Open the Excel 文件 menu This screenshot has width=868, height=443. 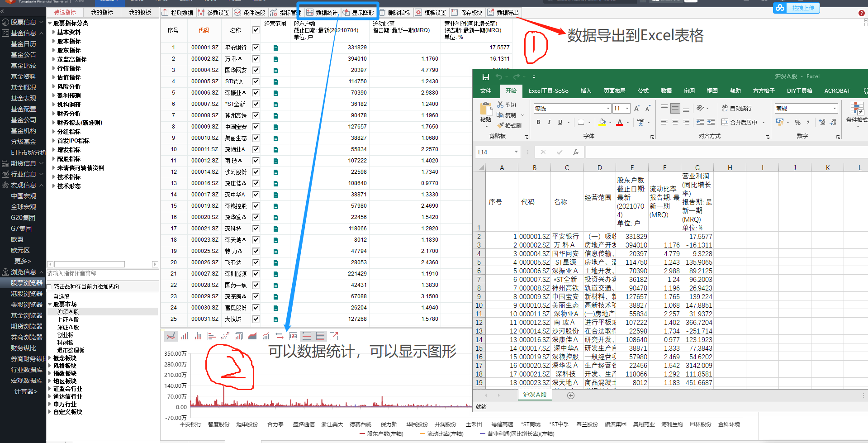click(486, 91)
